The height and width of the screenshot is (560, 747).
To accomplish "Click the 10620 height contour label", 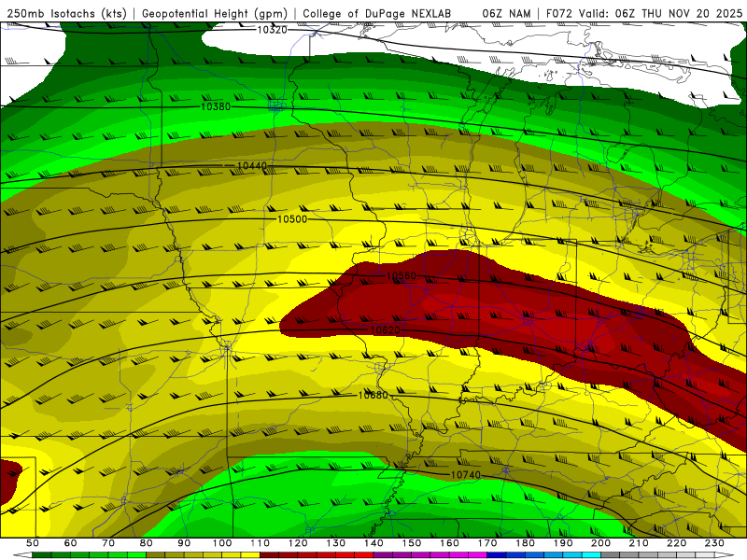I will tap(385, 330).
